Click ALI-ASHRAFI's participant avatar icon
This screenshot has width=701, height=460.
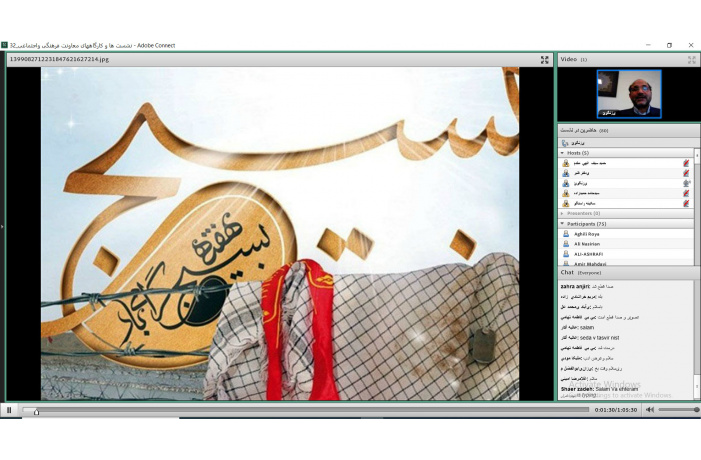click(566, 253)
